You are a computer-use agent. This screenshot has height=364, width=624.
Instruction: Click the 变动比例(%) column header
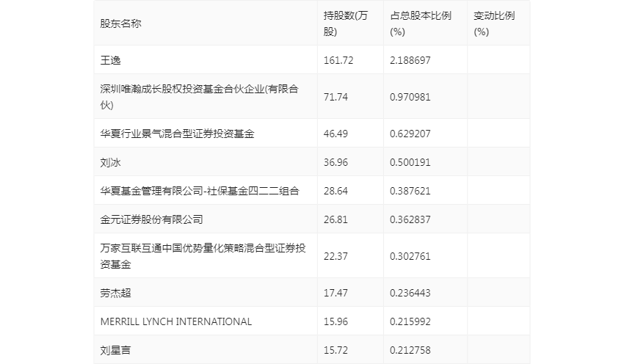pos(494,23)
